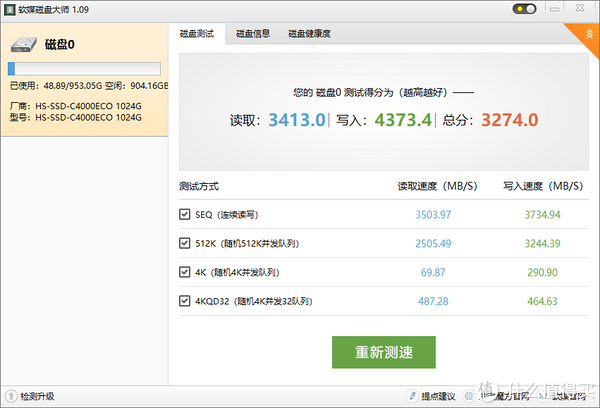
Task: Click the 4KQD32 (随机4K并发32队列) label
Action: [x=254, y=301]
